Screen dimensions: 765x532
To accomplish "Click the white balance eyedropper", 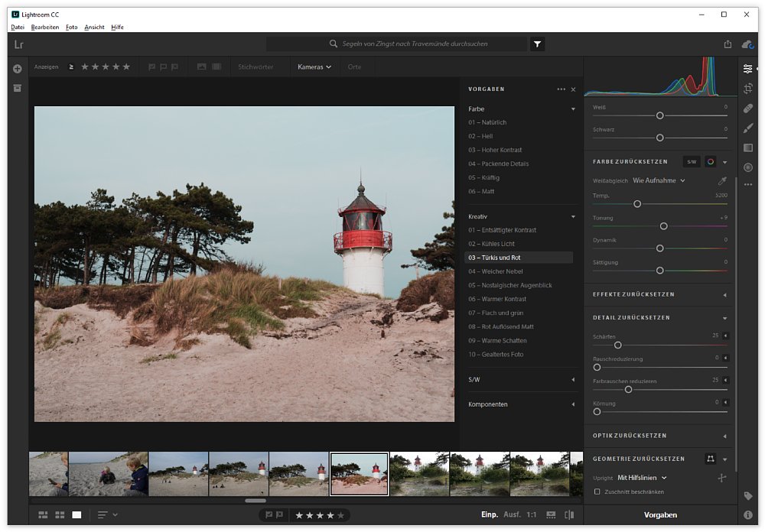I will (722, 181).
